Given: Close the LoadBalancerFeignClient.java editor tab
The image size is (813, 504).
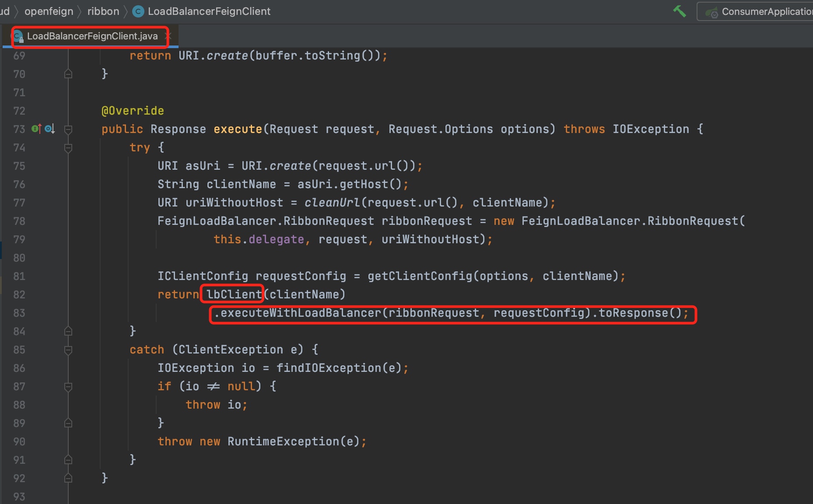Looking at the screenshot, I should coord(169,36).
